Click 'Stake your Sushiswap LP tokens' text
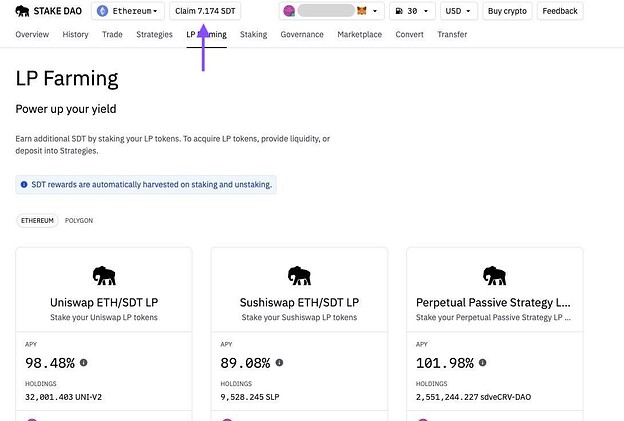Image resolution: width=624 pixels, height=421 pixels. (x=299, y=317)
